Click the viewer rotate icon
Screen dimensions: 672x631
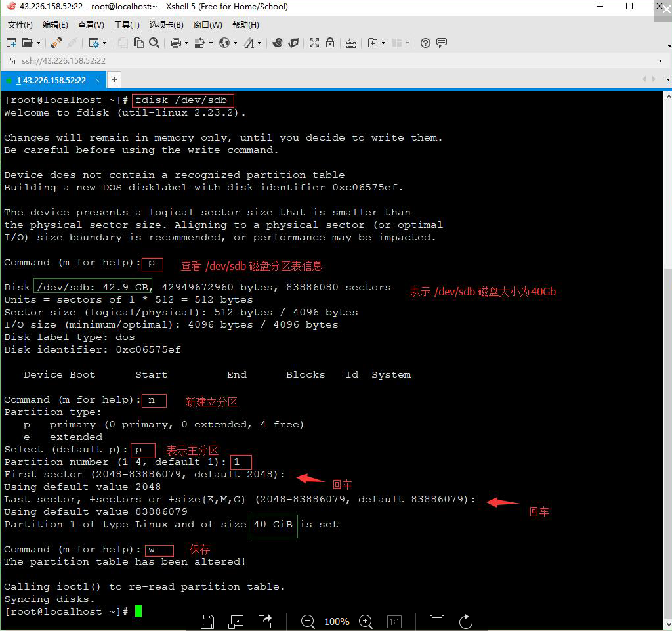point(466,622)
